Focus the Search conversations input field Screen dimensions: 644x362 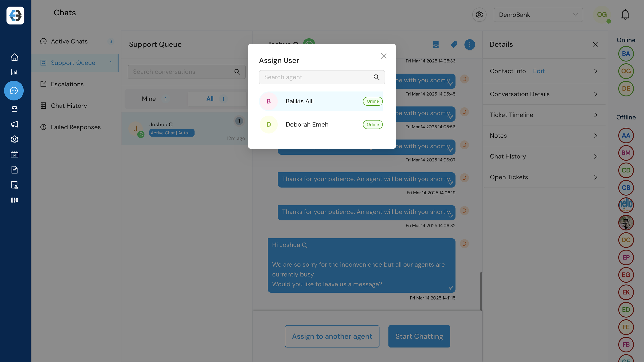pos(186,72)
